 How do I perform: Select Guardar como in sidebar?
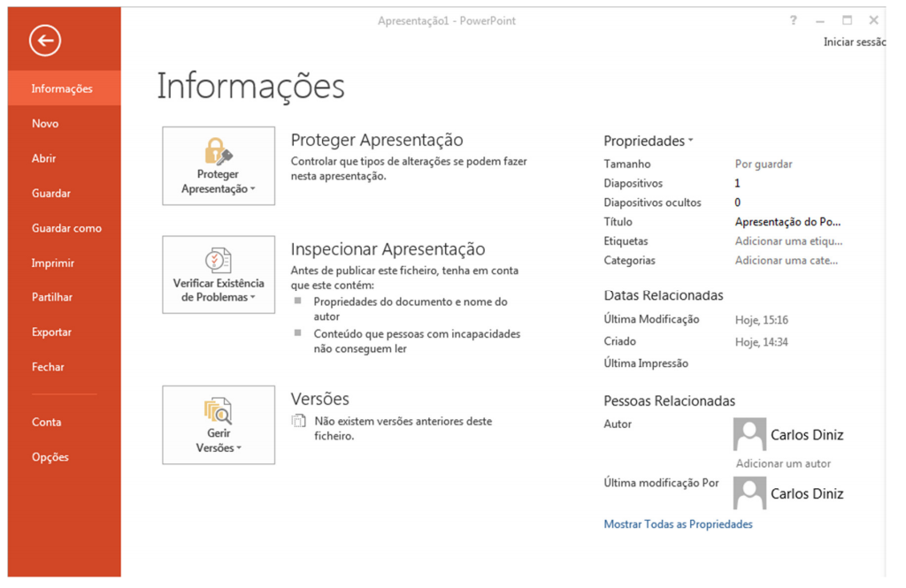pos(66,228)
